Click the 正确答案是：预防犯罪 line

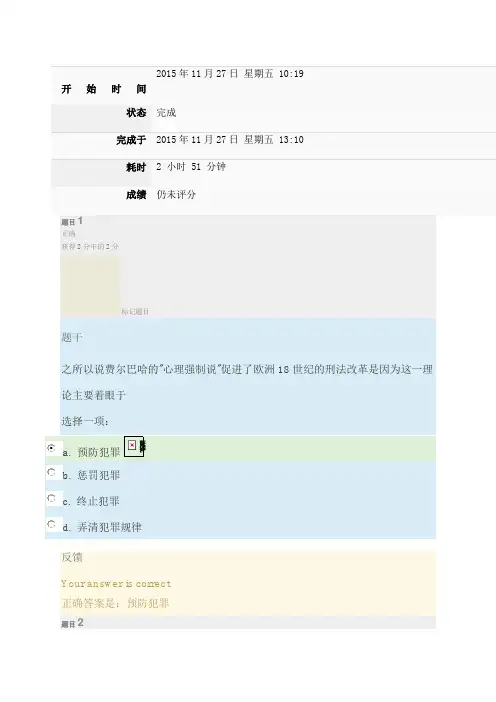point(115,603)
